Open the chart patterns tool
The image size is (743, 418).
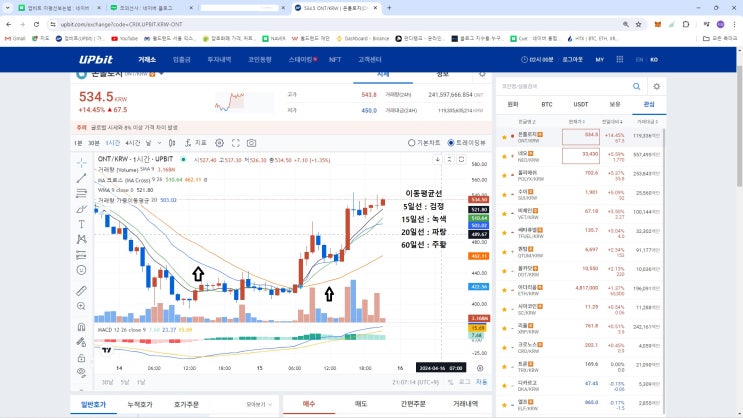(82, 239)
